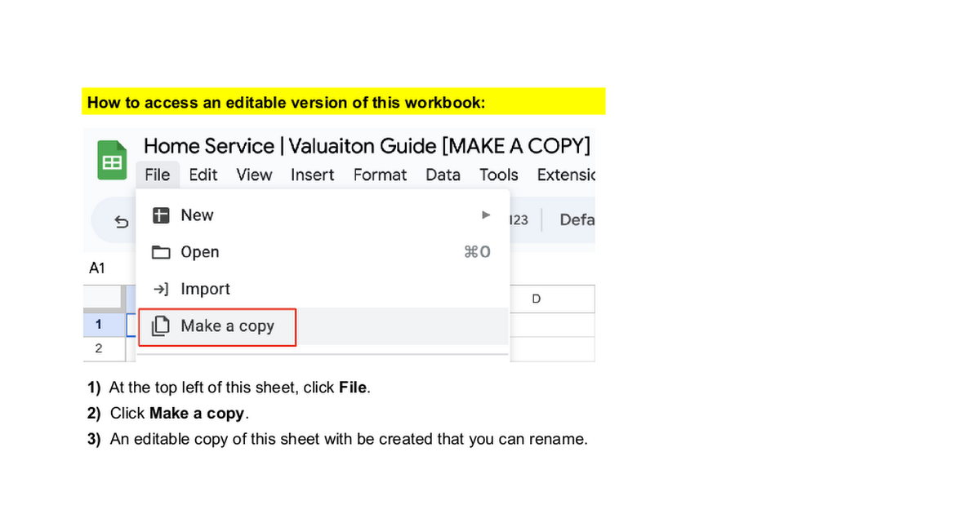Select the Tools menu
Screen dimensions: 980x514
498,175
